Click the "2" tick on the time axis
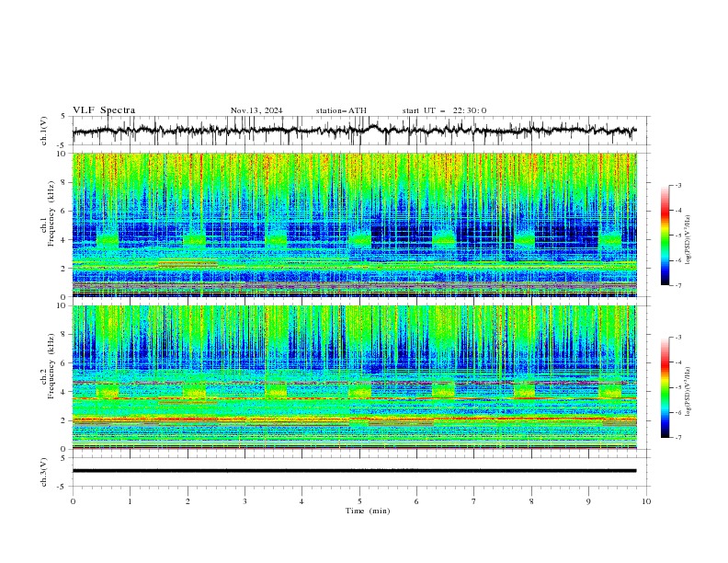Screen dimensions: 728x563 [188, 501]
